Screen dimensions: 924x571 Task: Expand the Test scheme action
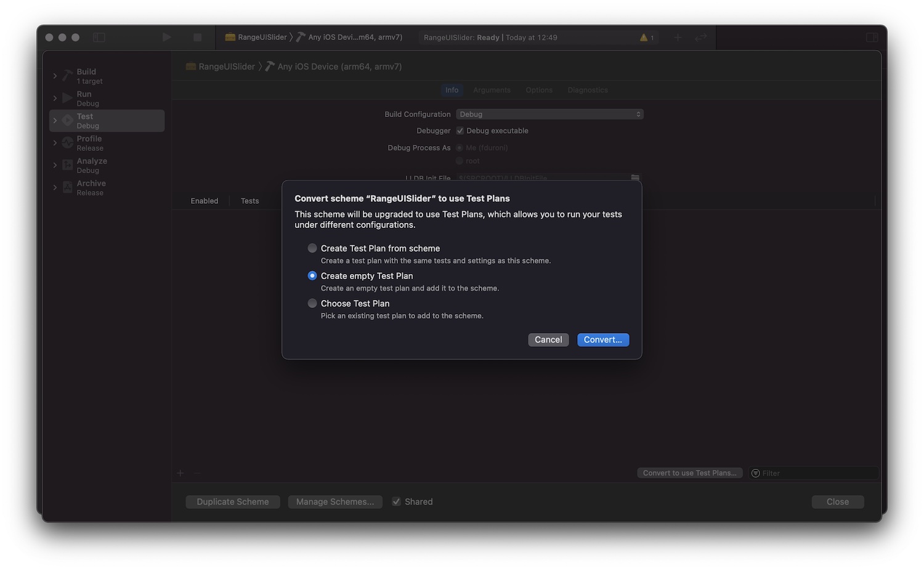pyautogui.click(x=55, y=121)
